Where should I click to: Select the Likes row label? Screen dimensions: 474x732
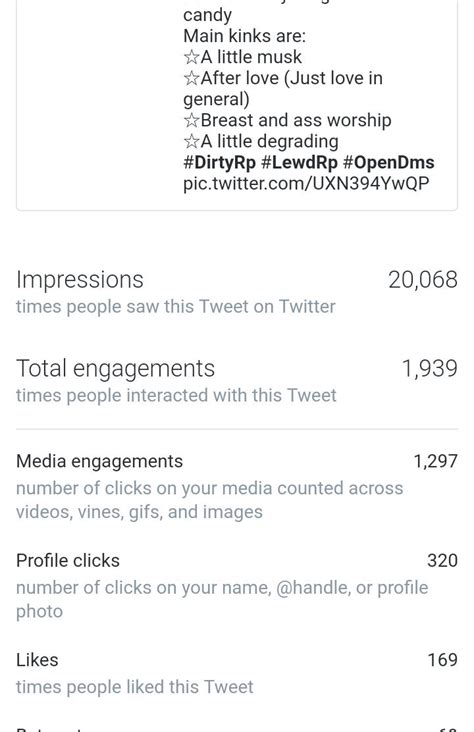tap(37, 660)
